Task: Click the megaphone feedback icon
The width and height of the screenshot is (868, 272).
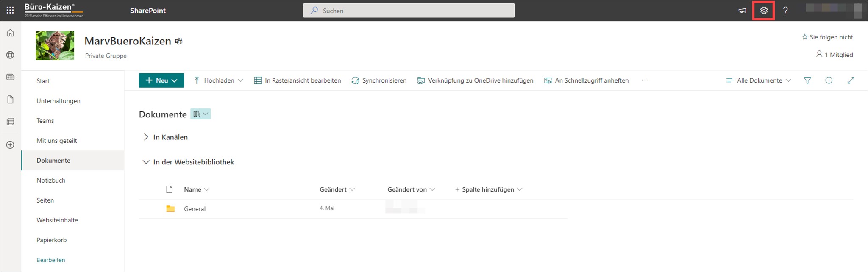Action: 742,11
